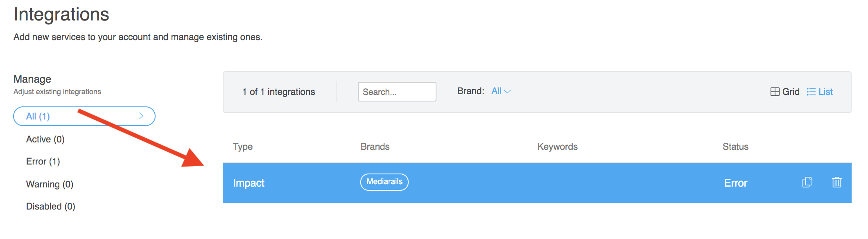
Task: Show Warning (0) integrations
Action: pyautogui.click(x=50, y=185)
